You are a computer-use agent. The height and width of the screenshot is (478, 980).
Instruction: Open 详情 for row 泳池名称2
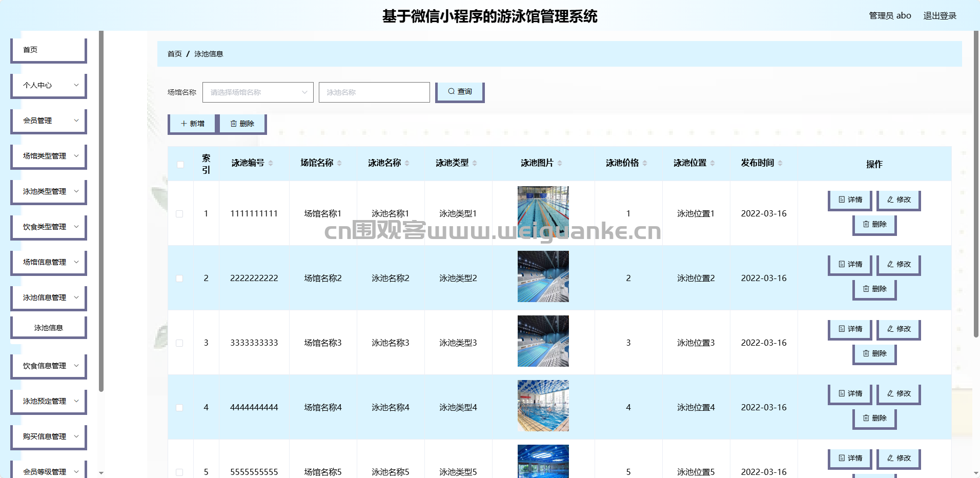pos(850,265)
